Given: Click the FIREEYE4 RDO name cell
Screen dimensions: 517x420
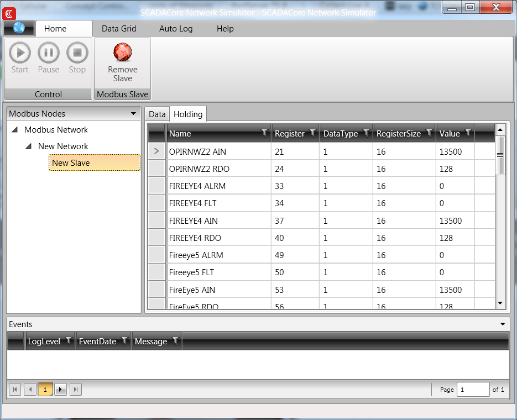Looking at the screenshot, I should [x=219, y=238].
